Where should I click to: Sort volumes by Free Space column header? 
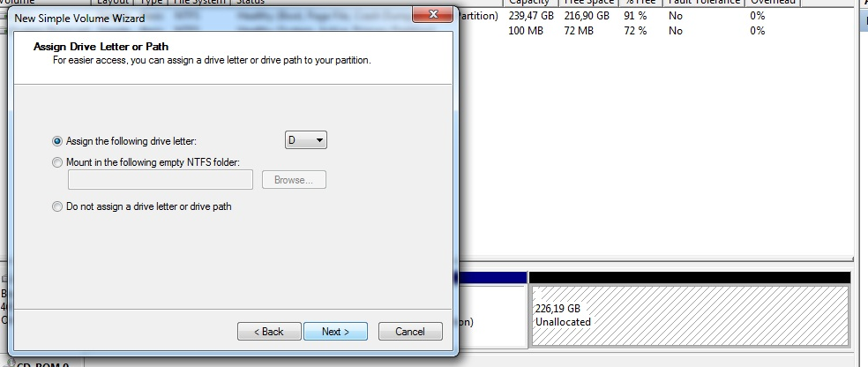point(588,3)
